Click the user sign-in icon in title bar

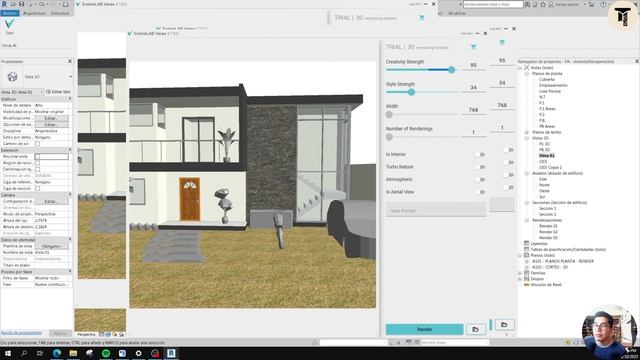coord(551,4)
